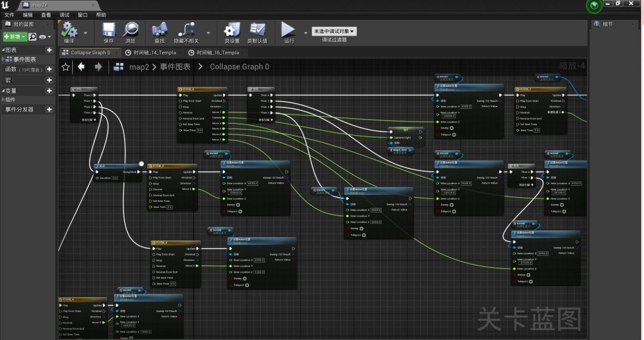
Task: Click the 隐藏不相关 (Hide Unrelated) icon
Action: (187, 30)
